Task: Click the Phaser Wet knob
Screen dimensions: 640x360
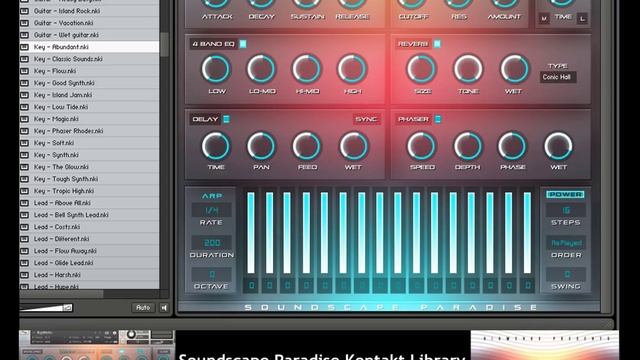Action: 558,146
